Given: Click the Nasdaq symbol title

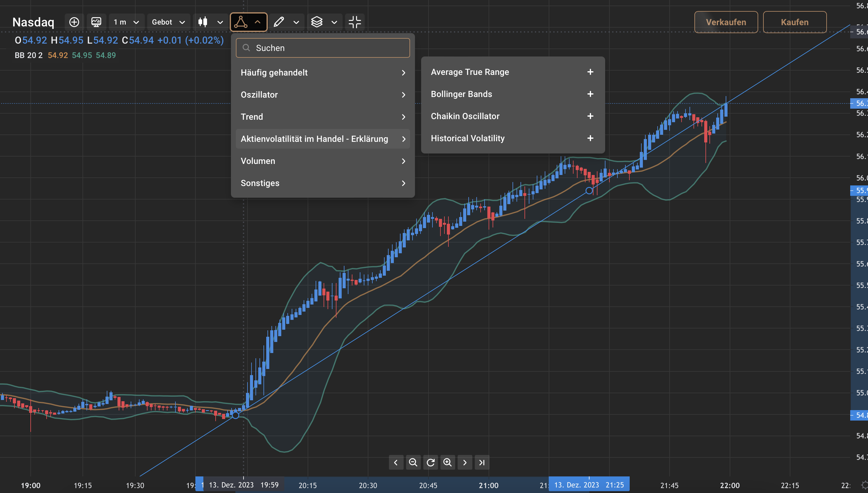Looking at the screenshot, I should pyautogui.click(x=33, y=22).
